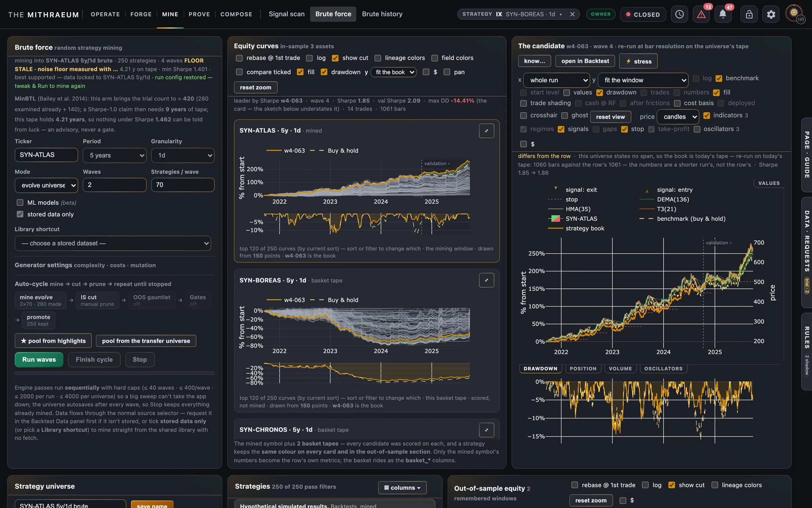This screenshot has width=812, height=508.
Task: Open the price candles dropdown
Action: (x=678, y=117)
